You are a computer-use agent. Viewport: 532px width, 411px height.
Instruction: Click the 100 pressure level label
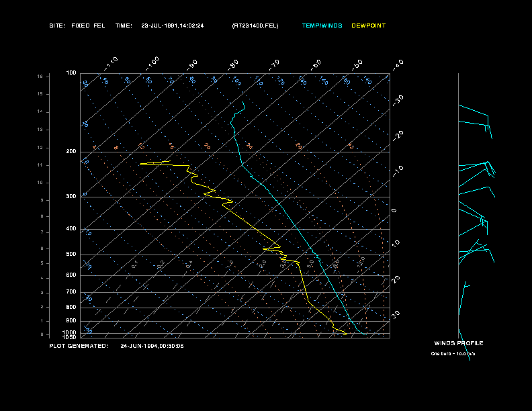click(x=71, y=73)
